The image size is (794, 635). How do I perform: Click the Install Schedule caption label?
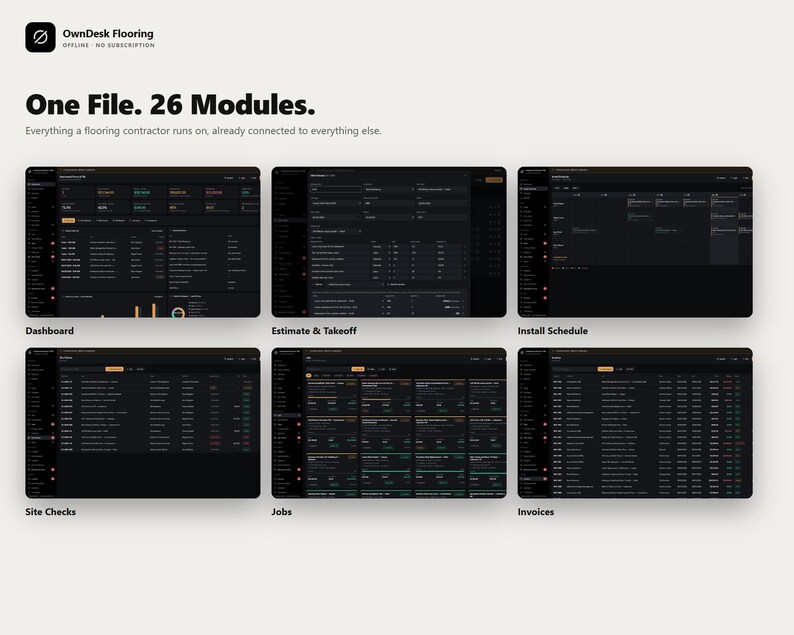[552, 331]
